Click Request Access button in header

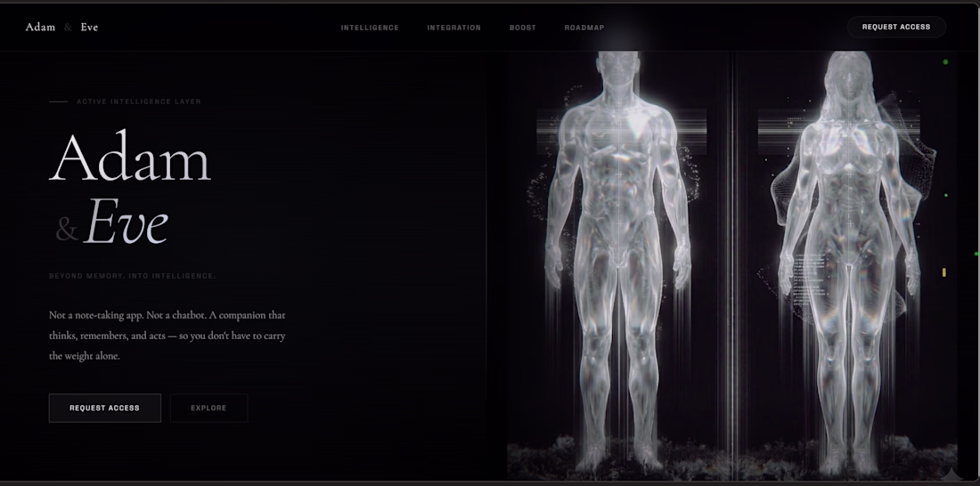click(896, 27)
